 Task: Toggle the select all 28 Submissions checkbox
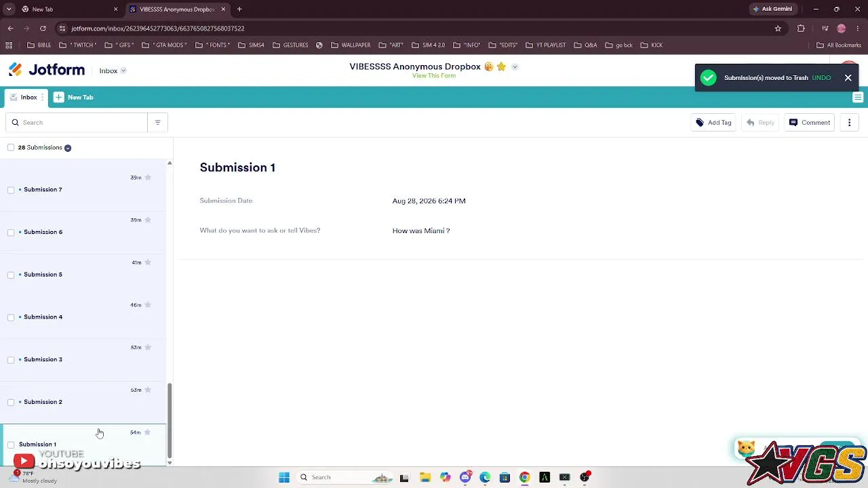[x=11, y=147]
